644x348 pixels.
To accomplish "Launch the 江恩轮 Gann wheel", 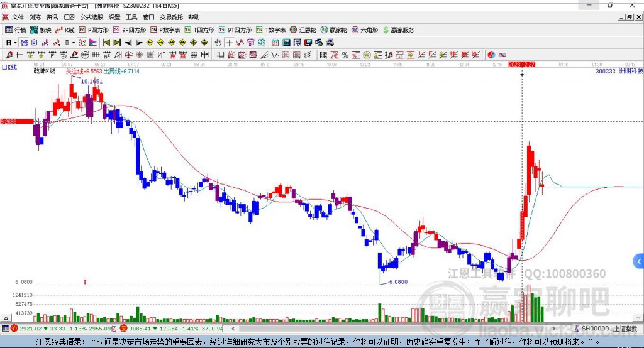I will point(303,30).
